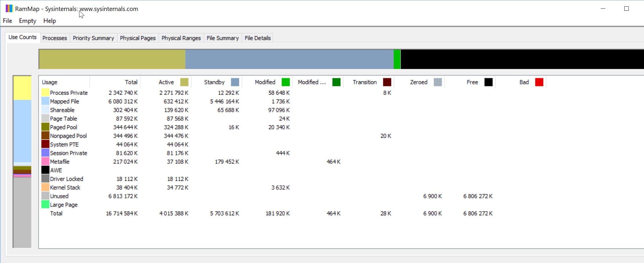Select the Nonpaged Pool row label
The height and width of the screenshot is (263, 644).
pyautogui.click(x=68, y=136)
